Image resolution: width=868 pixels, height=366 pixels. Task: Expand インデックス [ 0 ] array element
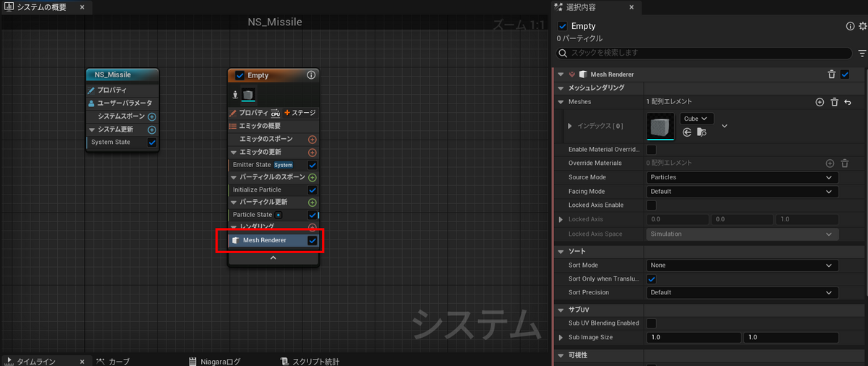tap(570, 126)
